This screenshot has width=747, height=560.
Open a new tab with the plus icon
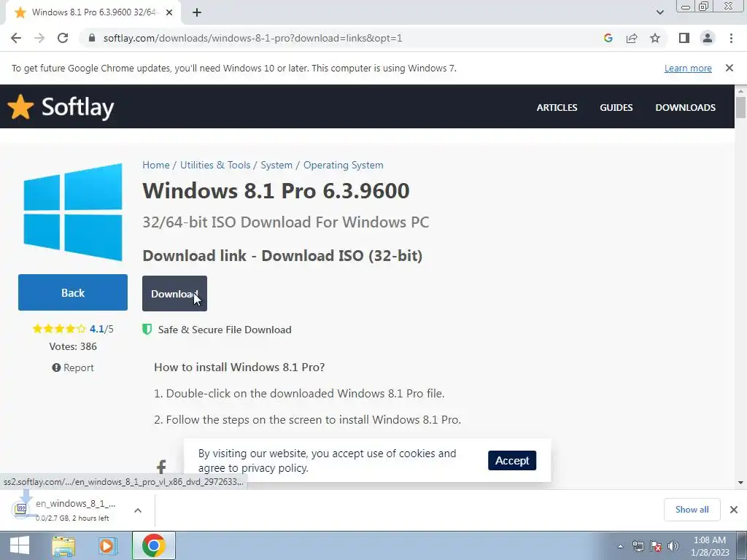tap(197, 13)
